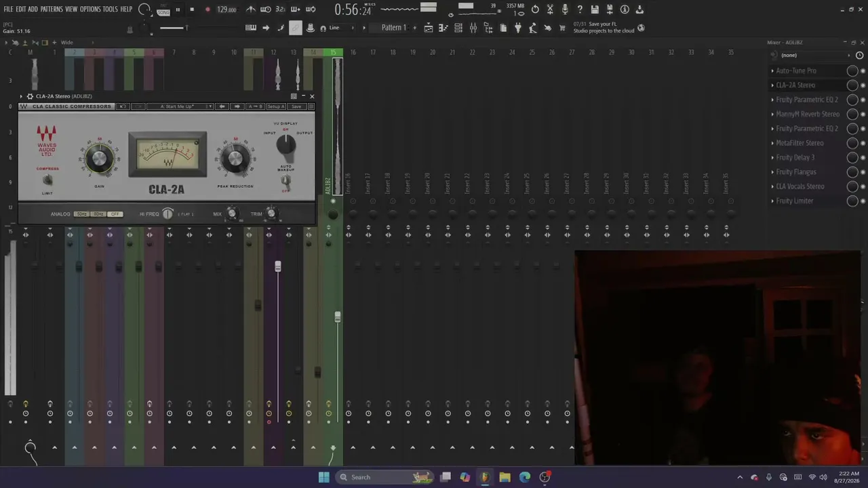Open the help question mark icon

coord(580,9)
